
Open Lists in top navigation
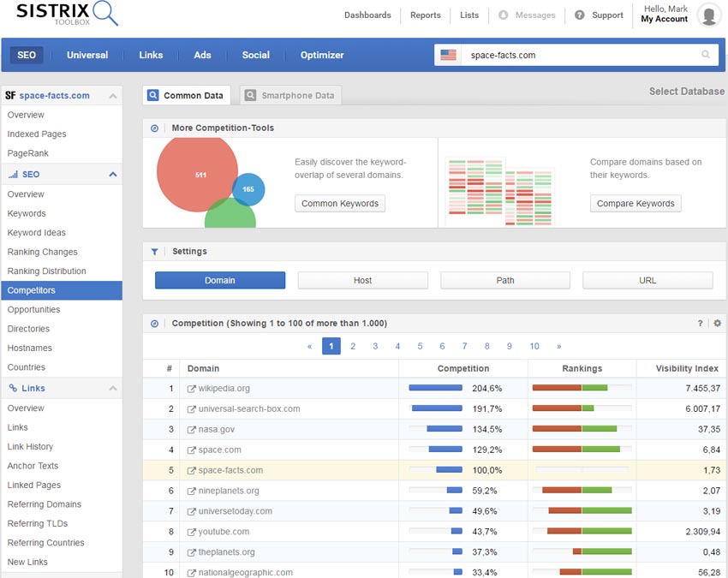(x=469, y=15)
